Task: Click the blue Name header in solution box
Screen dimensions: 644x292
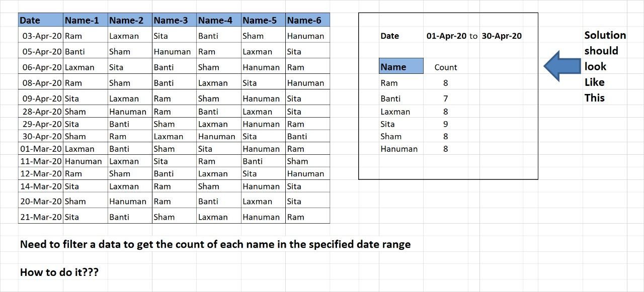Action: click(x=401, y=66)
